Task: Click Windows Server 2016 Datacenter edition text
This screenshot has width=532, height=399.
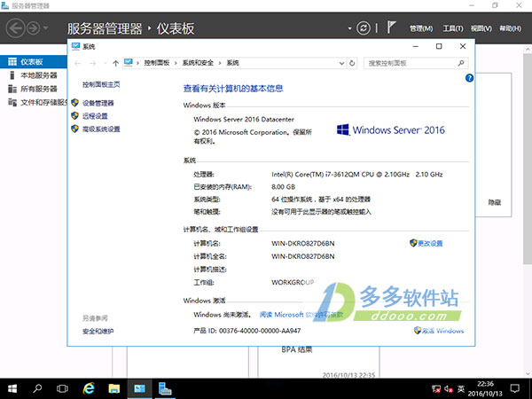Action: tap(244, 119)
